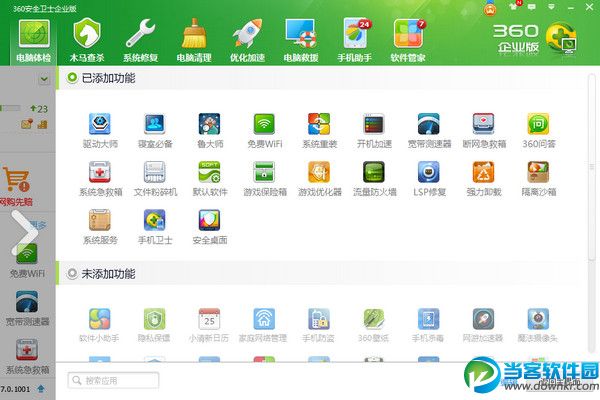The height and width of the screenshot is (400, 600).
Task: Open 软件管家 tab
Action: pos(408,41)
